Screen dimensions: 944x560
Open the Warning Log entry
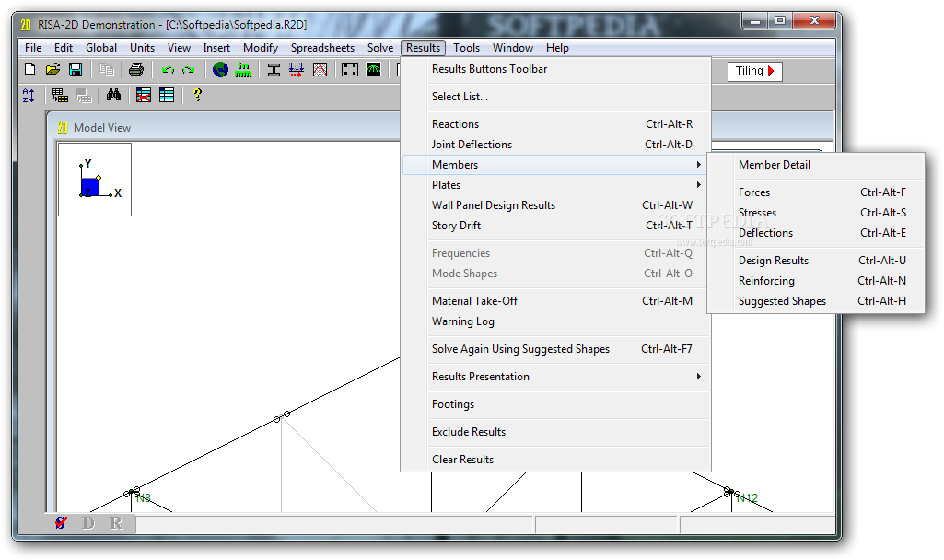pyautogui.click(x=557, y=321)
